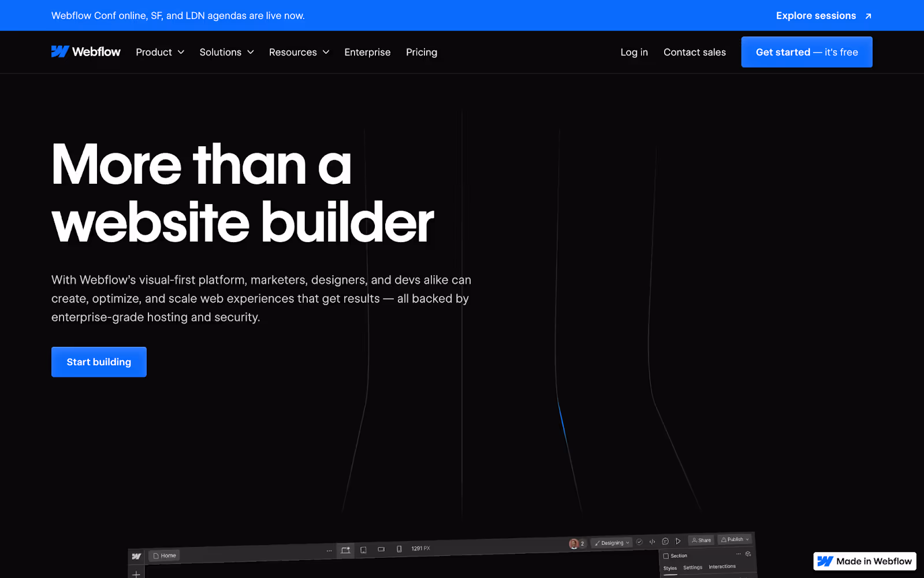Click the create component icon beside Section
Image resolution: width=924 pixels, height=578 pixels.
click(748, 554)
